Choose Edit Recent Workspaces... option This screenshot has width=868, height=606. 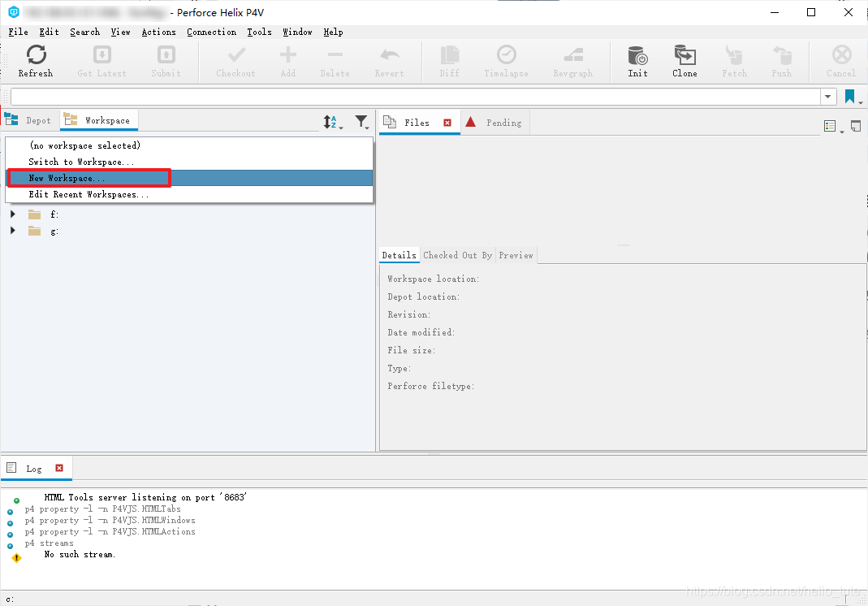189,194
